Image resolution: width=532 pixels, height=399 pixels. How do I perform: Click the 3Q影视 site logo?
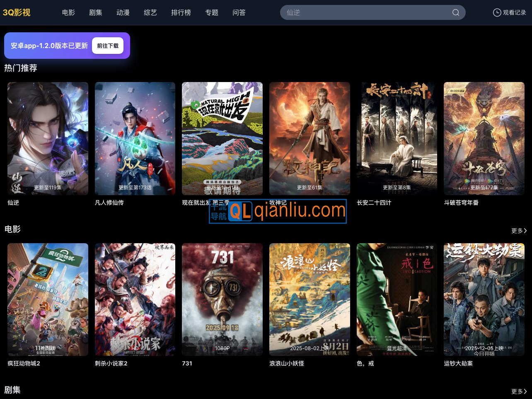(x=17, y=12)
